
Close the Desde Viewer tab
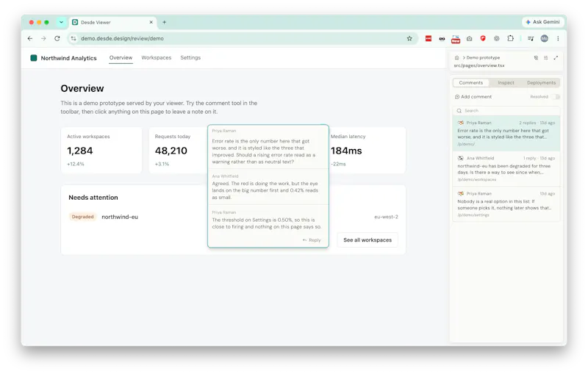point(151,22)
